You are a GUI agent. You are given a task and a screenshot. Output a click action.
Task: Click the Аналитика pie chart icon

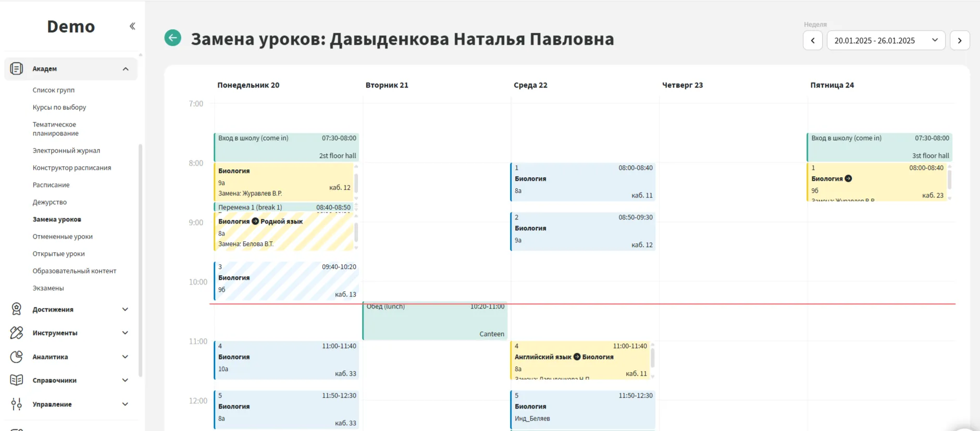[17, 356]
